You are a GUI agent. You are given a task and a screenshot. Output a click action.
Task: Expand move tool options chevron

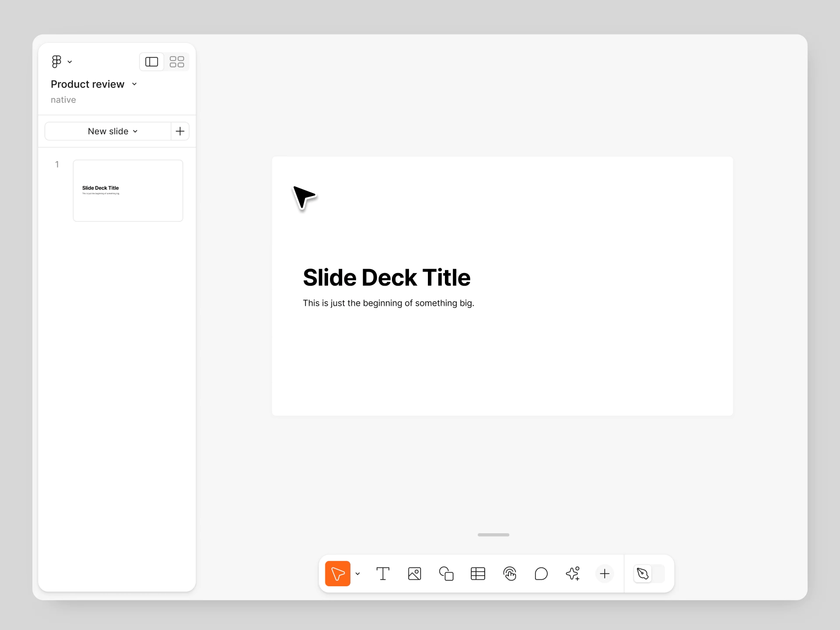[x=358, y=574]
